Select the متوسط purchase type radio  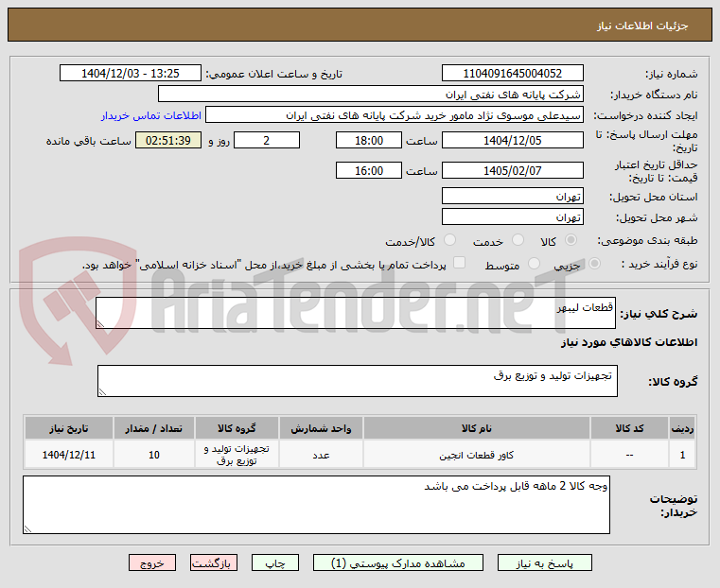point(534,264)
